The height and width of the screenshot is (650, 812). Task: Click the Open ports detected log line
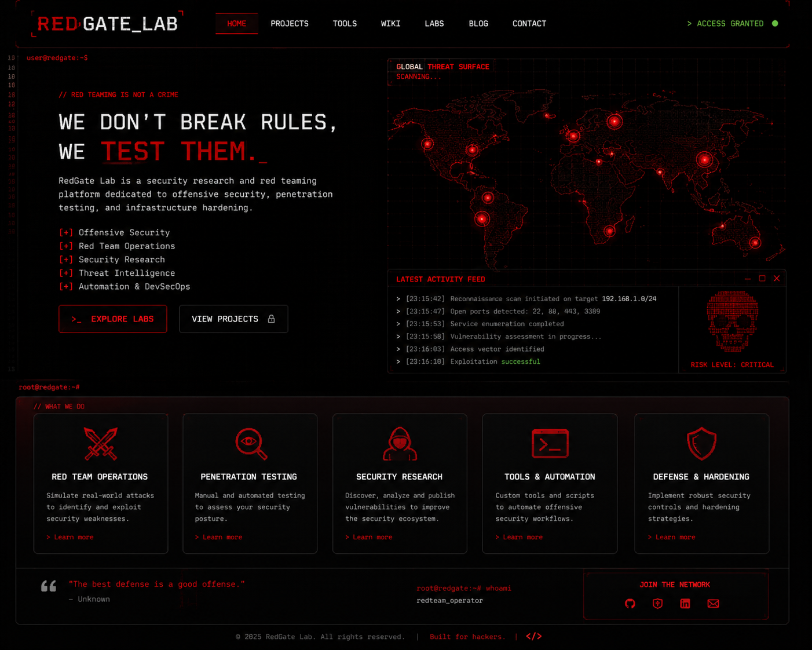498,312
